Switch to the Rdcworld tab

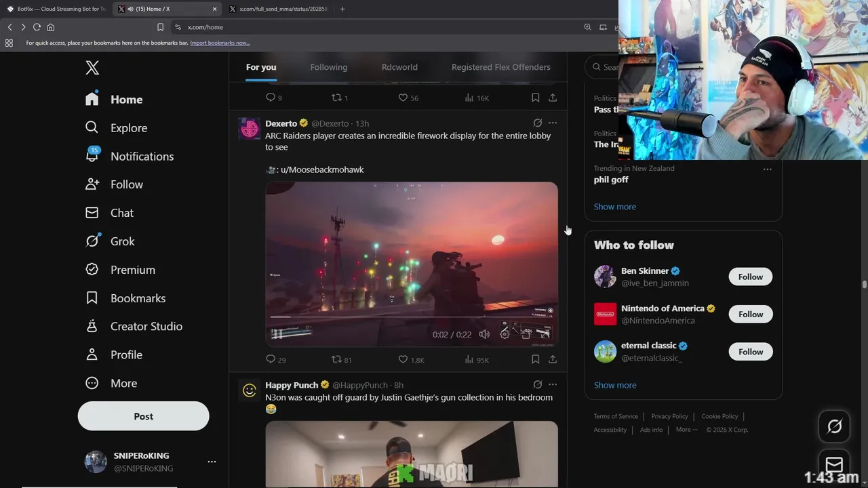point(399,67)
